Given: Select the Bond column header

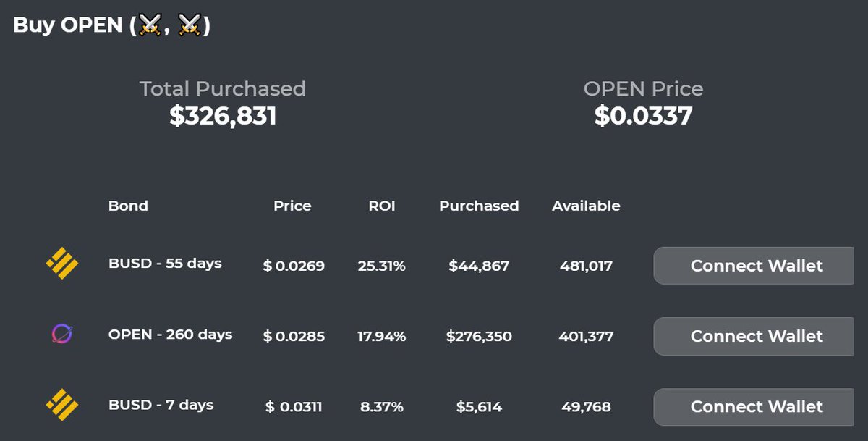Looking at the screenshot, I should [x=128, y=206].
